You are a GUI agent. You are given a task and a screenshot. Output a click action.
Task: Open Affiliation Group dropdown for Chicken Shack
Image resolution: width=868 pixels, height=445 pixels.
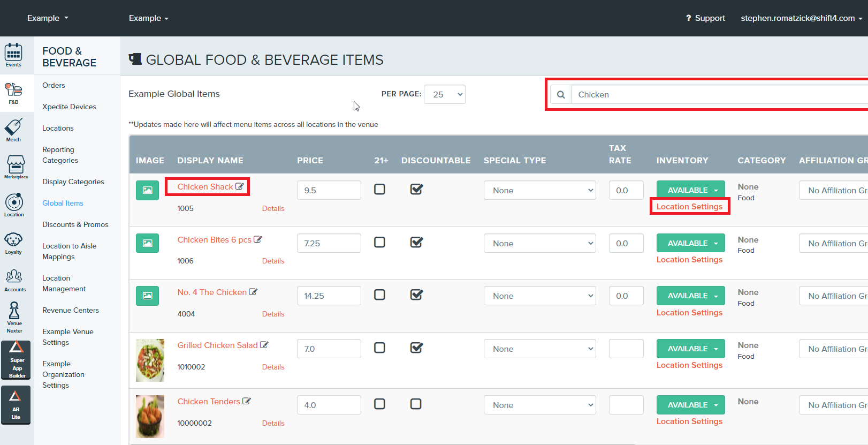(834, 190)
